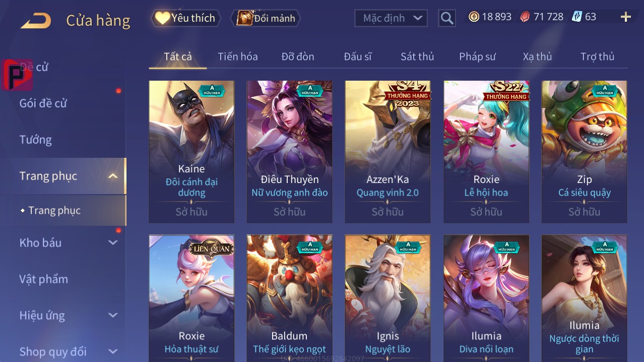This screenshot has height=362, width=644.
Task: Open Yêu thích favorites heart button
Action: click(186, 18)
